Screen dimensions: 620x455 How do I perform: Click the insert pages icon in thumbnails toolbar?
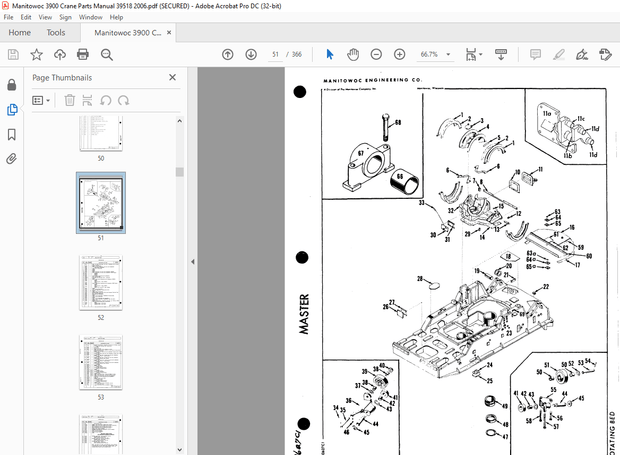pos(87,100)
